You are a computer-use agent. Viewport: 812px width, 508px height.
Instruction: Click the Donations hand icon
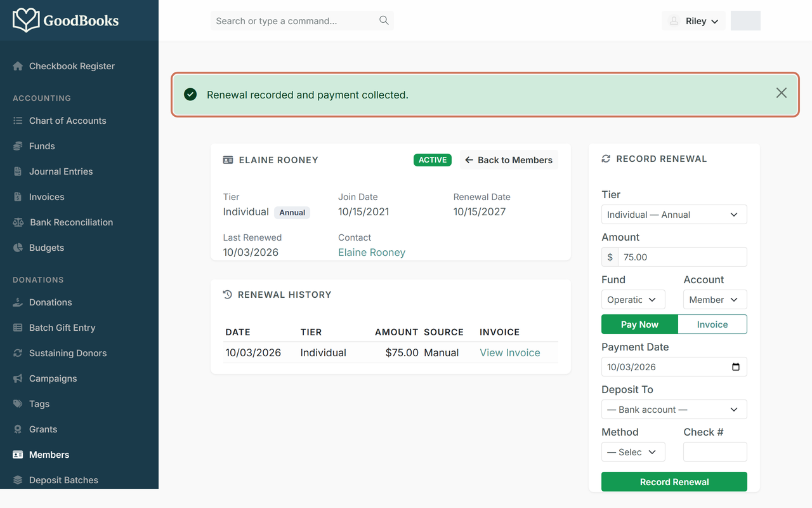[18, 302]
